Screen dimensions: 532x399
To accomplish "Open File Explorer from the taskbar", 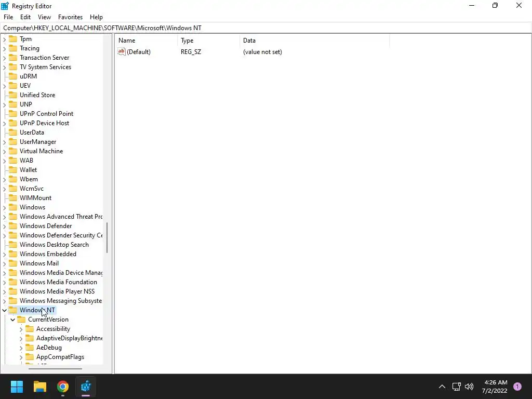I will click(x=39, y=387).
